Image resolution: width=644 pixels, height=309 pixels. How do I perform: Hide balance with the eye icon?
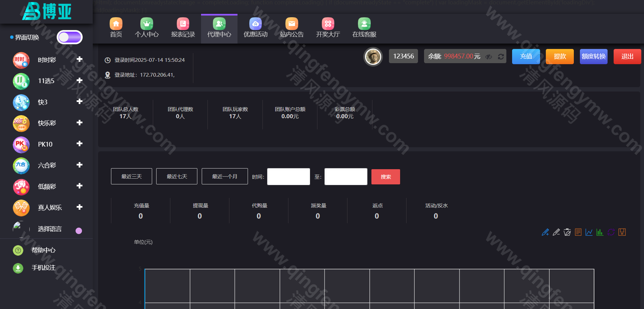tap(488, 57)
